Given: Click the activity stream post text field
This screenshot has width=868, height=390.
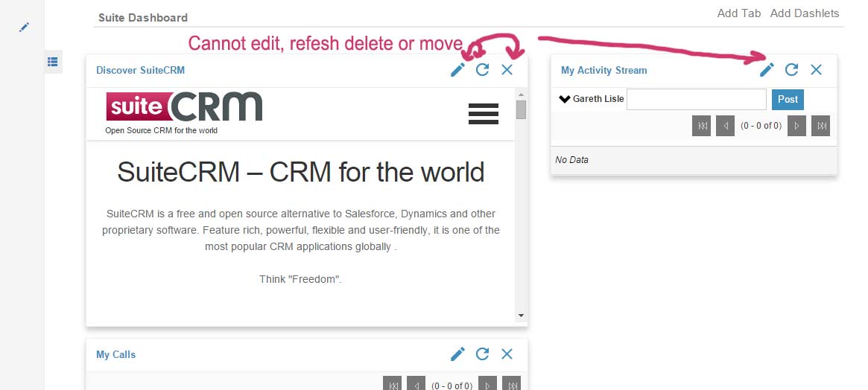Looking at the screenshot, I should 697,100.
